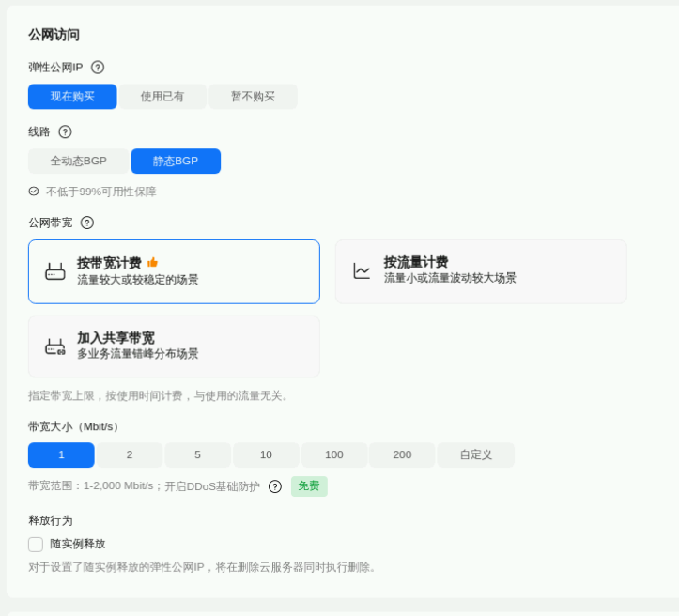Click the green 免费 tag

(309, 486)
